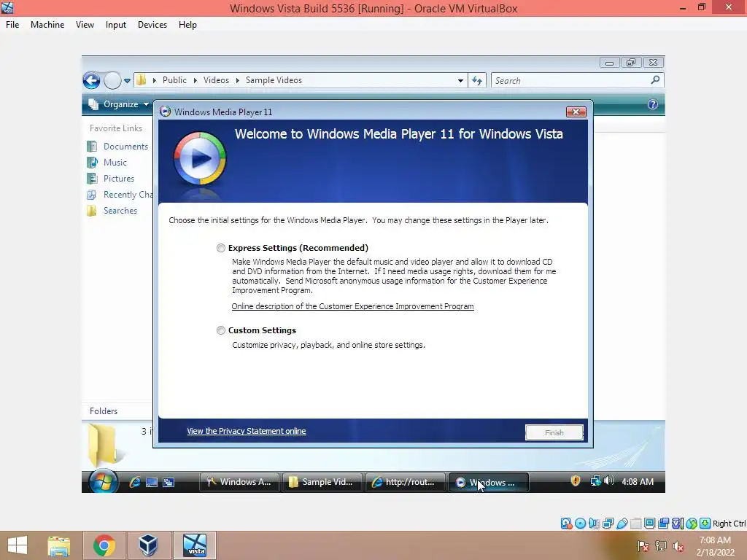747x560 pixels.
Task: Refresh the Explorer folder view
Action: pos(477,80)
